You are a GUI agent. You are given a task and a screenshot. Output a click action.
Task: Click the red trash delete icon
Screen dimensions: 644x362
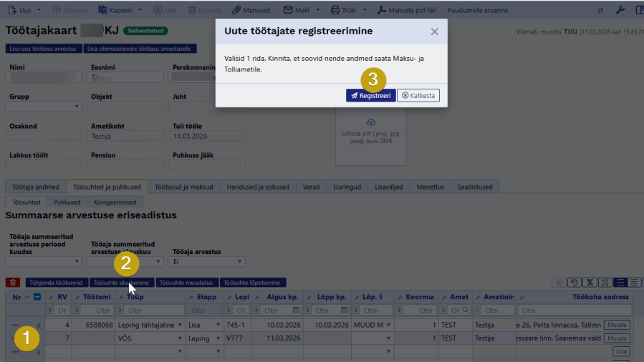(12, 283)
